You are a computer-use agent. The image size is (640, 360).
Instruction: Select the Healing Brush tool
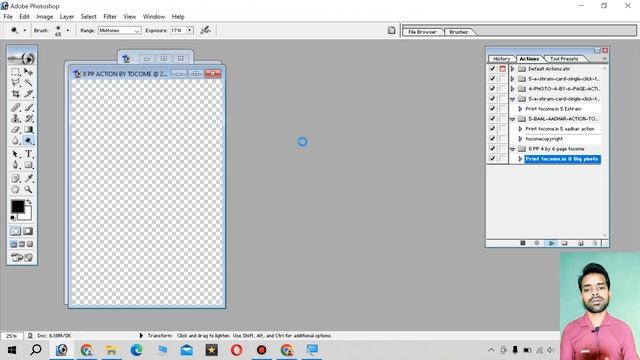[16, 107]
